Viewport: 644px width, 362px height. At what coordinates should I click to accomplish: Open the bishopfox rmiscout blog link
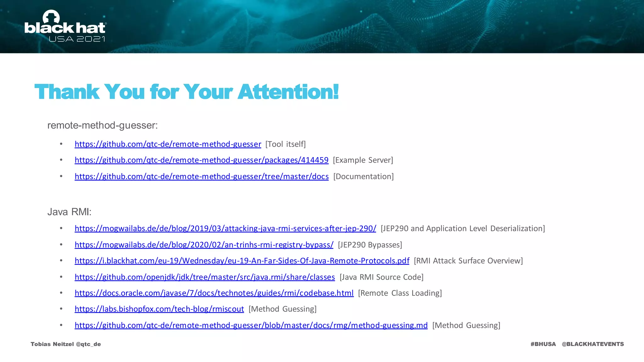click(x=159, y=309)
